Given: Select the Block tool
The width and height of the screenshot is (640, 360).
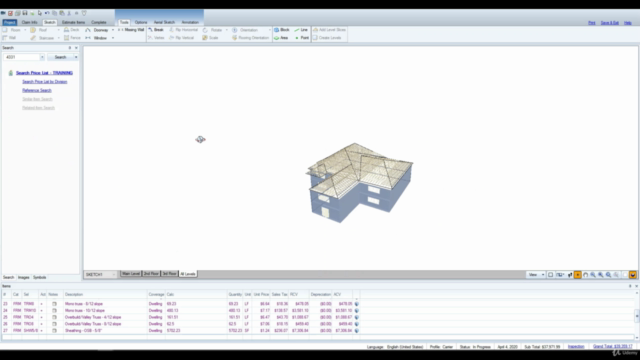Looking at the screenshot, I should (282, 30).
